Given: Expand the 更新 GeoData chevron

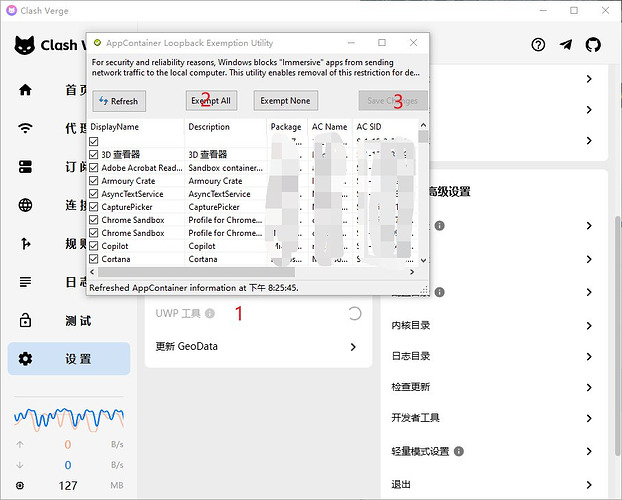Looking at the screenshot, I should tap(353, 347).
